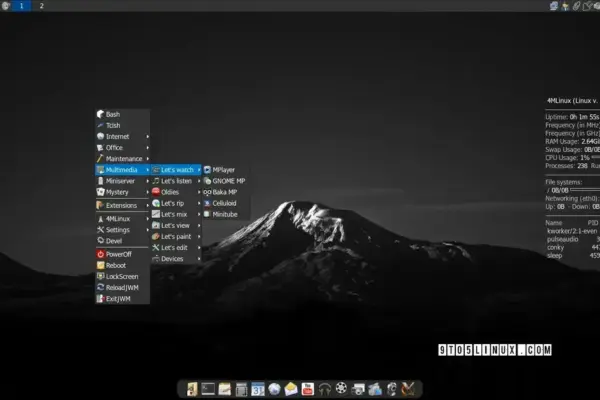
Task: Expand the Extensions submenu arrow
Action: (147, 205)
